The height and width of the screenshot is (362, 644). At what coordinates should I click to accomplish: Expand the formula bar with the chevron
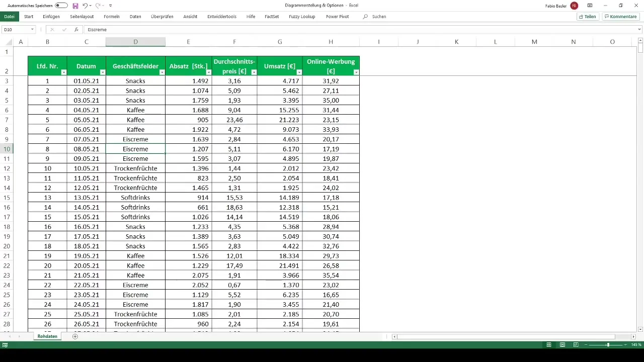coord(639,30)
